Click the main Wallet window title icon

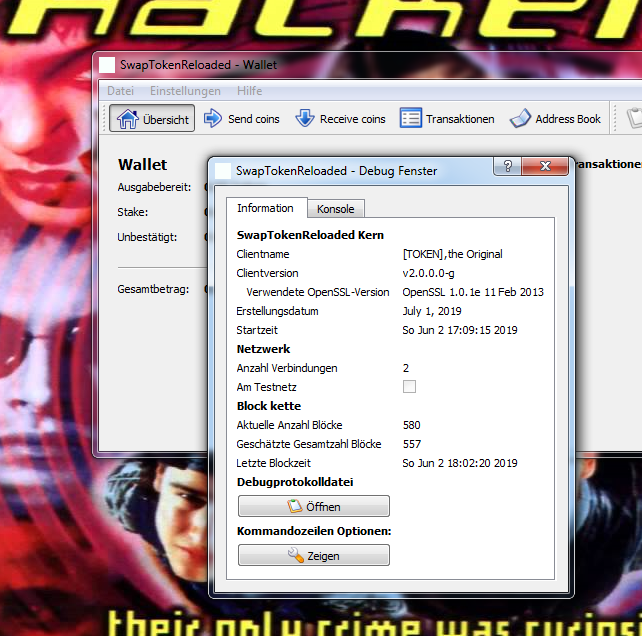click(107, 65)
